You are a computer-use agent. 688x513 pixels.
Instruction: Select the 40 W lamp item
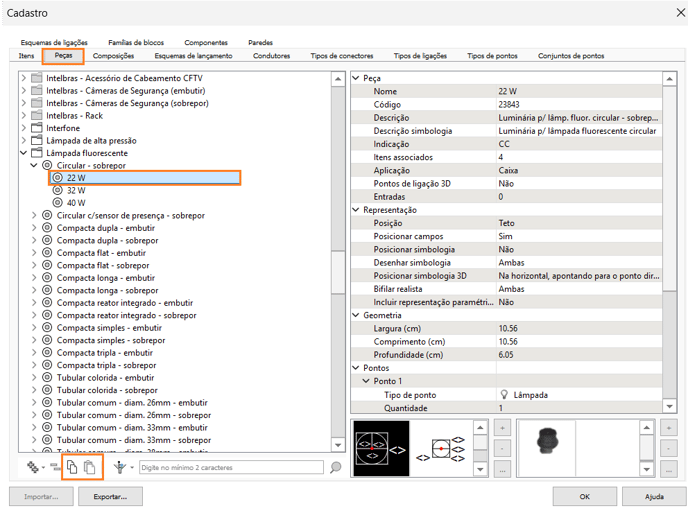click(76, 202)
